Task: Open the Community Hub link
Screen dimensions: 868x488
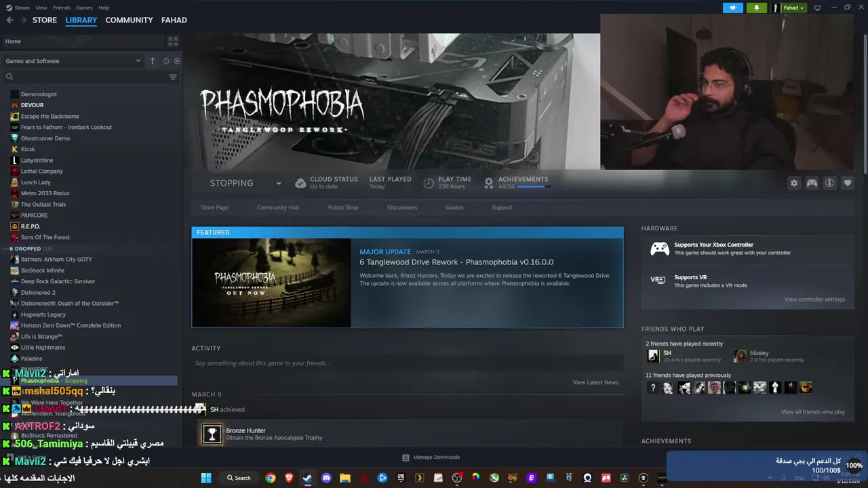Action: click(278, 207)
